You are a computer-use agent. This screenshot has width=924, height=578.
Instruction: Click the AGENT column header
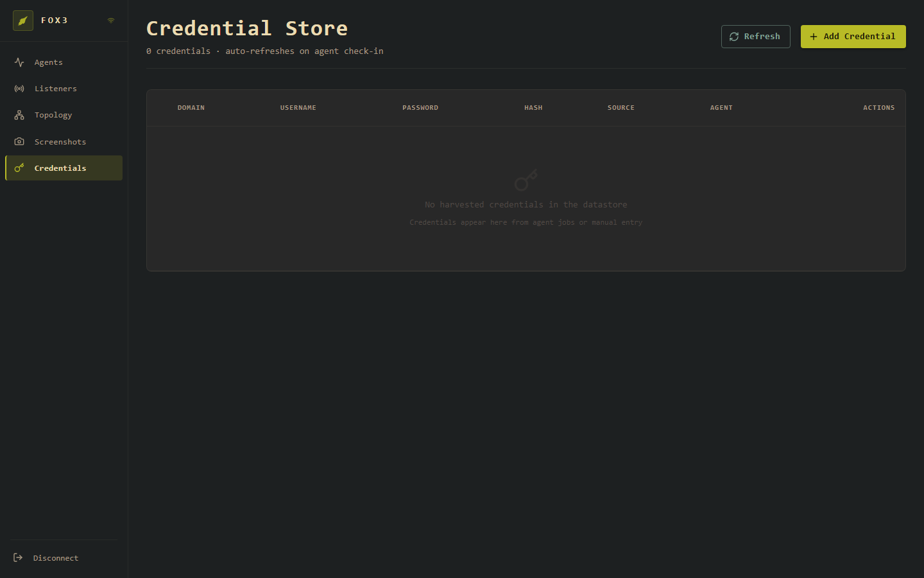[x=721, y=108]
